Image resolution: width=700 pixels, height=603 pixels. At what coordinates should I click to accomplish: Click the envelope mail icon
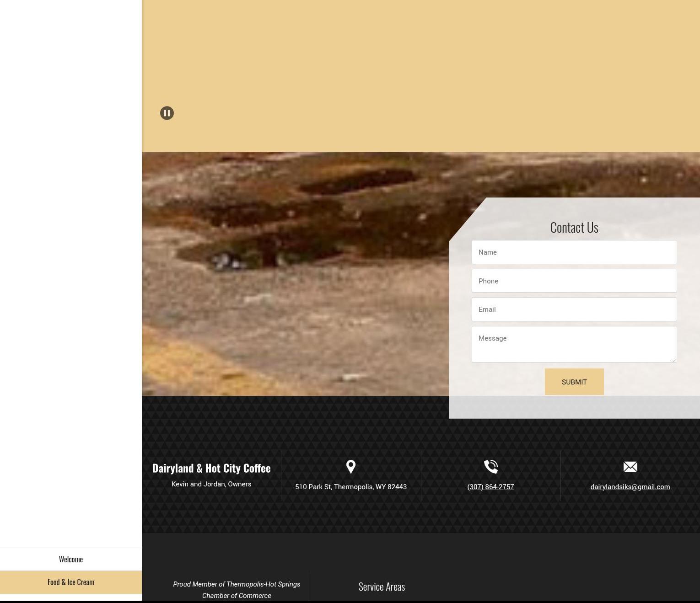tap(630, 467)
